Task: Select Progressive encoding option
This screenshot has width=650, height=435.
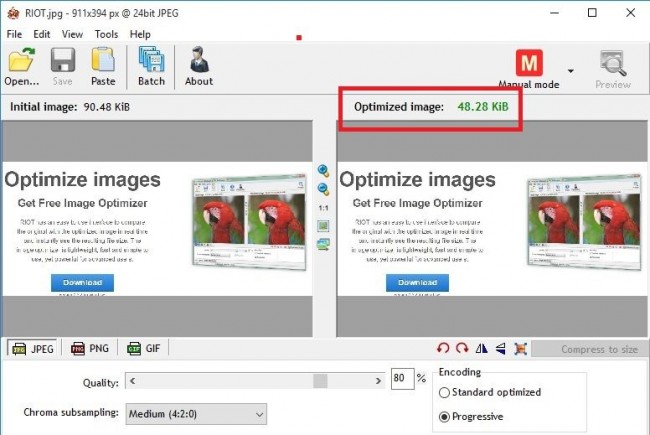Action: 446,416
